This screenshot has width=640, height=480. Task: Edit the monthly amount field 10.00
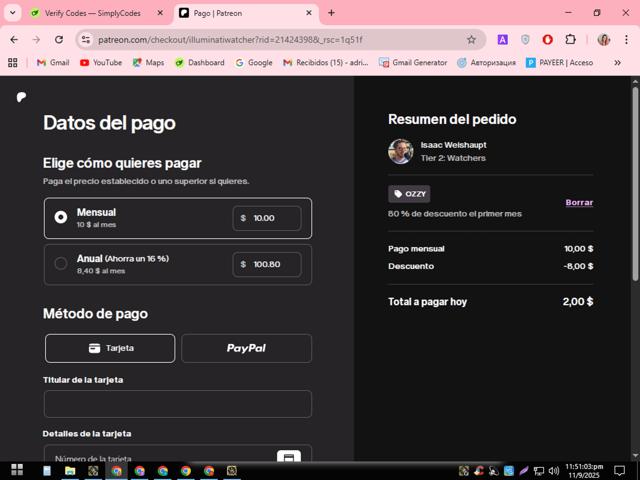coord(267,218)
